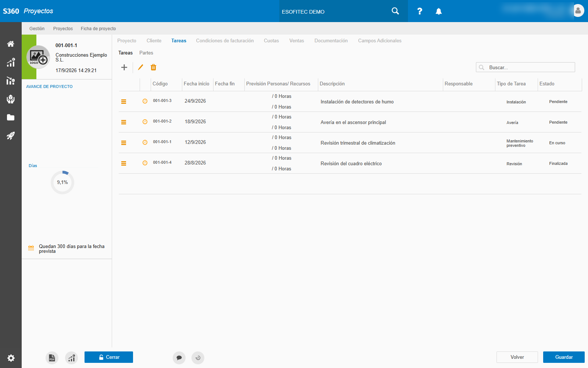588x368 pixels.
Task: Open the hands-with-cube sidebar icon
Action: coord(11,99)
